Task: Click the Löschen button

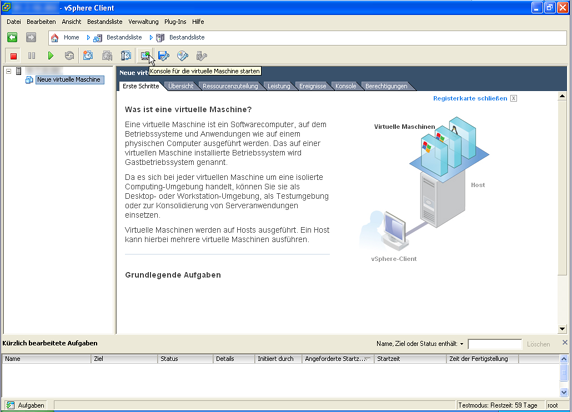Action: click(x=538, y=344)
